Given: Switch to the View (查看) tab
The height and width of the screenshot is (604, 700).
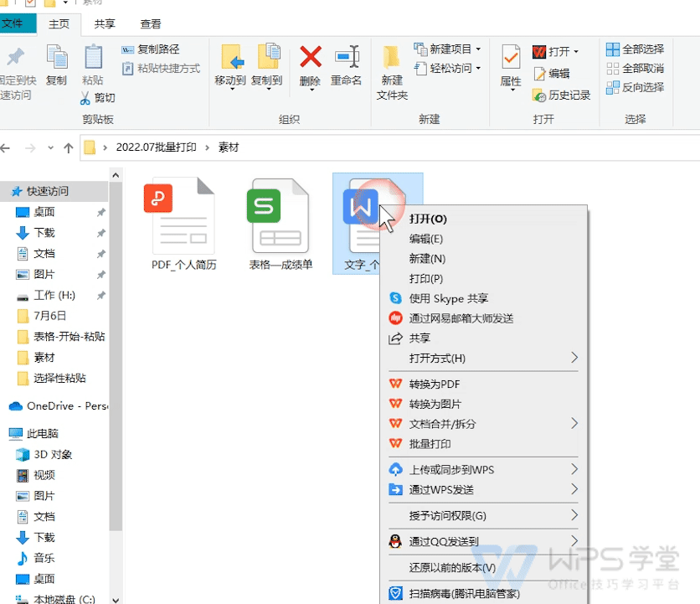Looking at the screenshot, I should (x=151, y=24).
